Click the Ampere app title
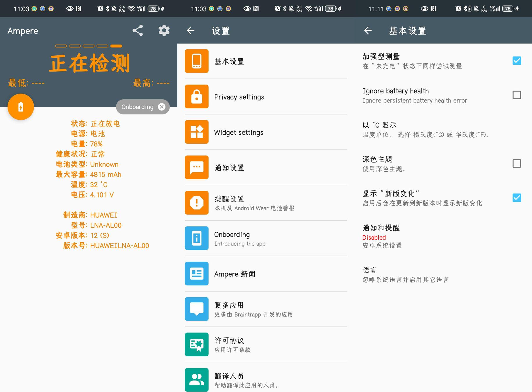The image size is (532, 392). (23, 31)
